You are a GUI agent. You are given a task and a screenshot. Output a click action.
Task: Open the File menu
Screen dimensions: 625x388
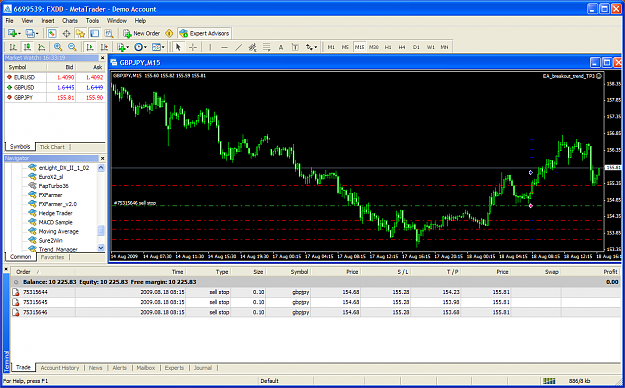click(x=10, y=21)
